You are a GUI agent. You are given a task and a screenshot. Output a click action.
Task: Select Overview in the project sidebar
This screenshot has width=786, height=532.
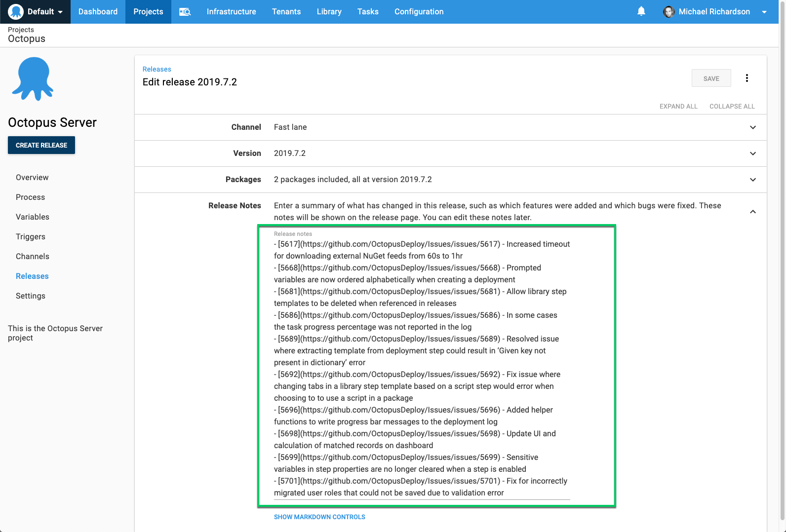click(x=32, y=177)
